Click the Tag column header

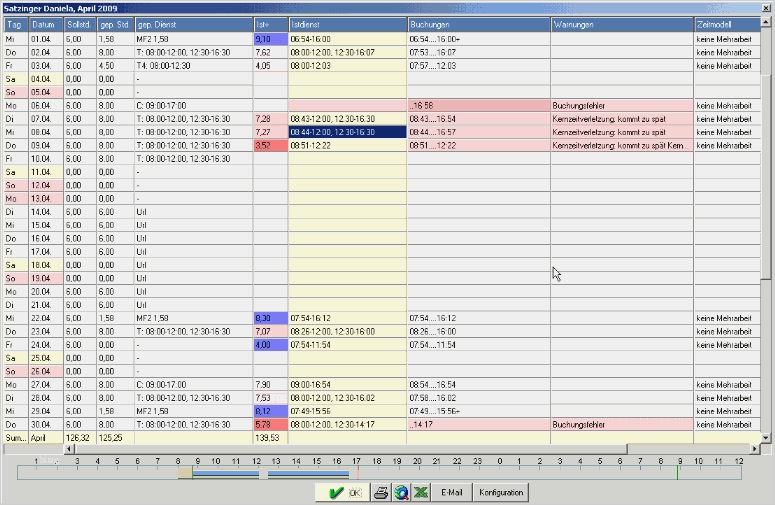(x=16, y=25)
